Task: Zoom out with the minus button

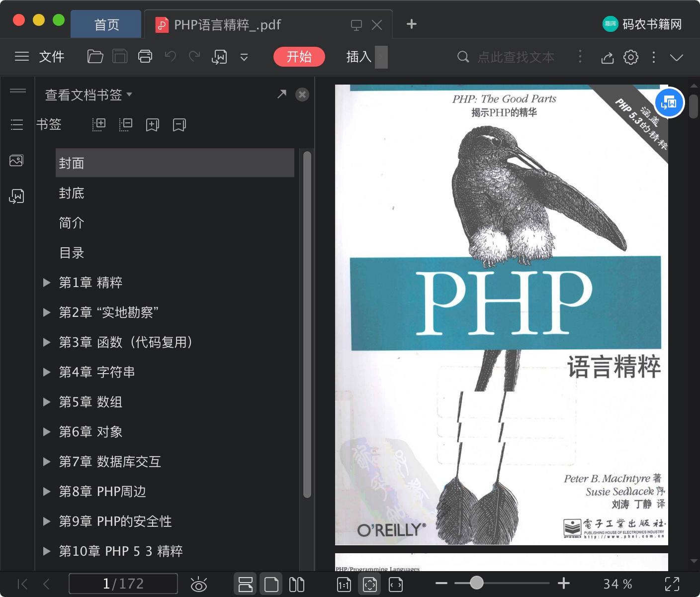Action: [441, 583]
